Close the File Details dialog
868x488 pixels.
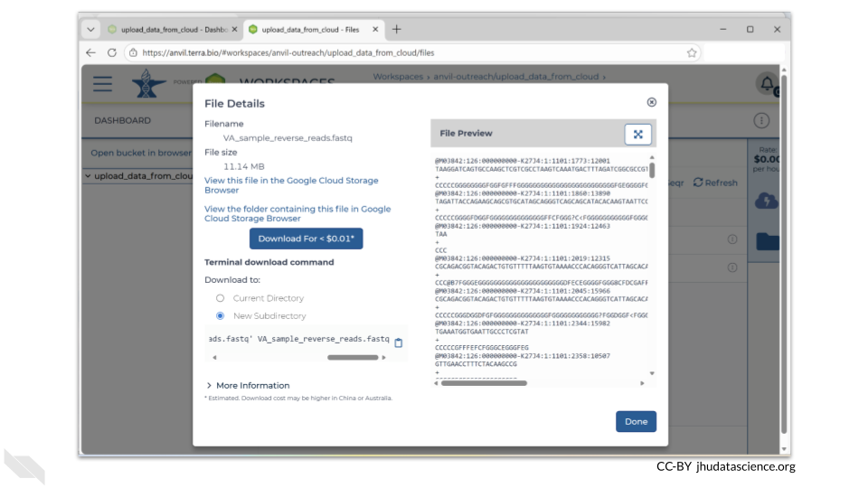652,102
